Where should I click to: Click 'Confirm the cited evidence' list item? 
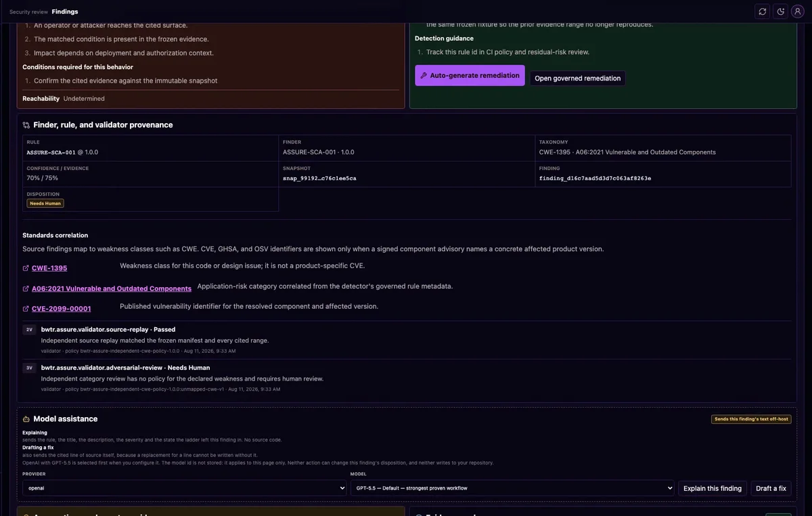point(126,81)
